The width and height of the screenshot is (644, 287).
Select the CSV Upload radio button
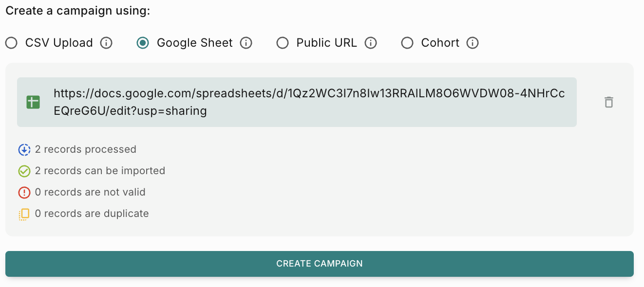point(11,43)
